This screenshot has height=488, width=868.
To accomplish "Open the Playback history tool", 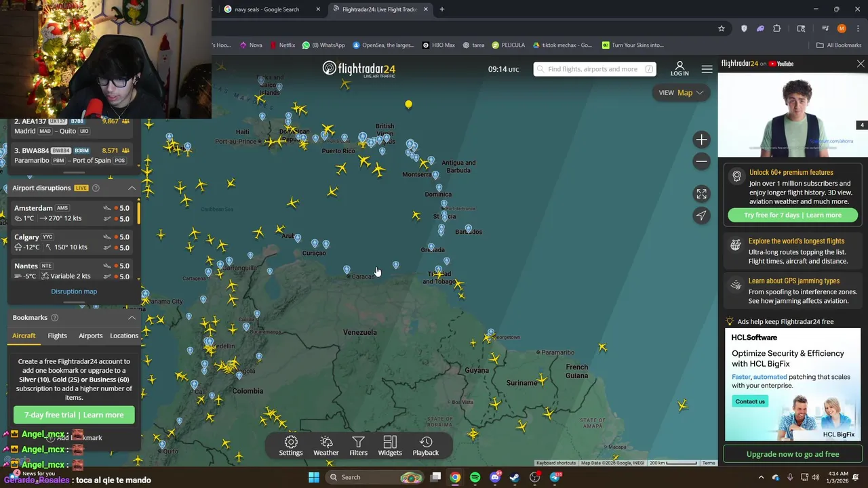I will tap(426, 446).
